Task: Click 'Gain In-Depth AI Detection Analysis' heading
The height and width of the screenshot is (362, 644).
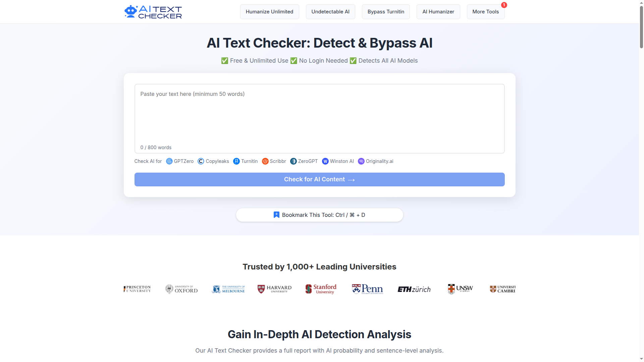Action: coord(319,335)
